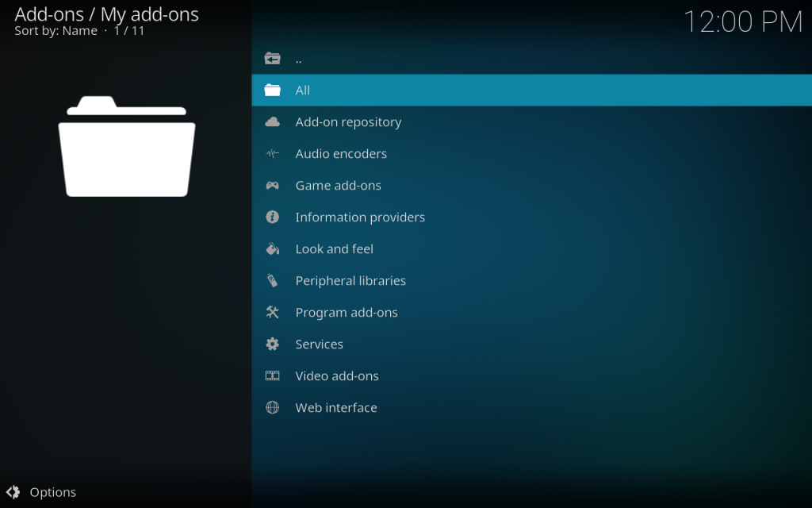Viewport: 812px width, 508px height.
Task: Navigate up via the ".." entry
Action: point(298,60)
